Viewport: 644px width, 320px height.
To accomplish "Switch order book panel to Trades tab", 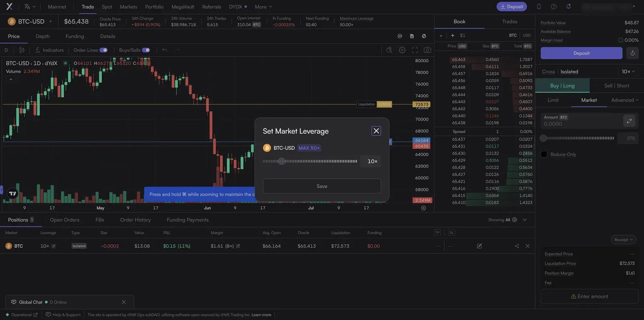I will coord(510,21).
